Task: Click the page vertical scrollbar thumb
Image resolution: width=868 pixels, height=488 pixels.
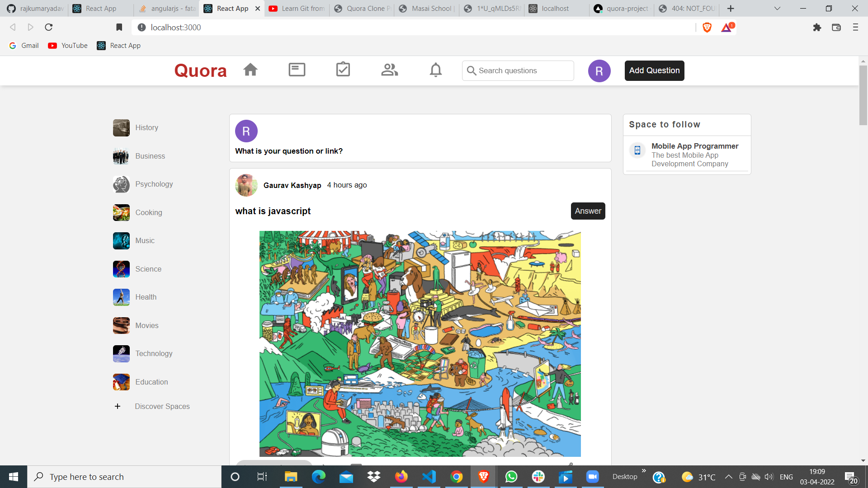Action: (x=863, y=95)
